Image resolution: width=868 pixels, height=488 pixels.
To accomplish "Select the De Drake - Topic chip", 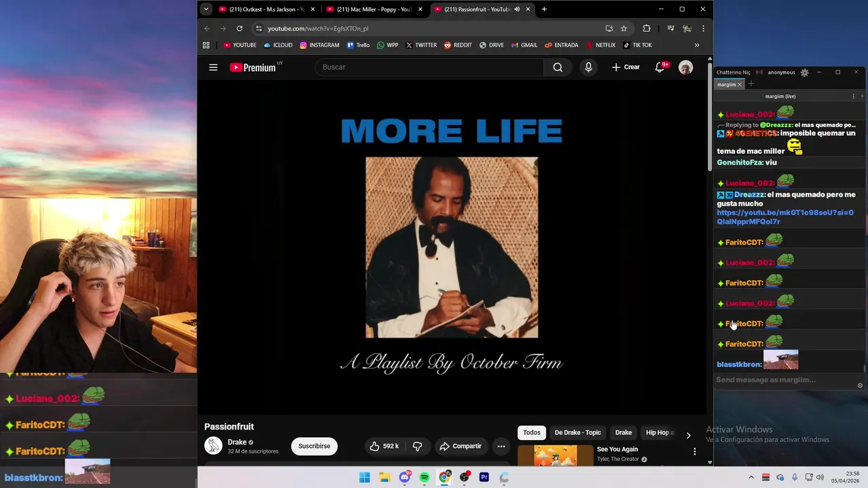I will 578,432.
